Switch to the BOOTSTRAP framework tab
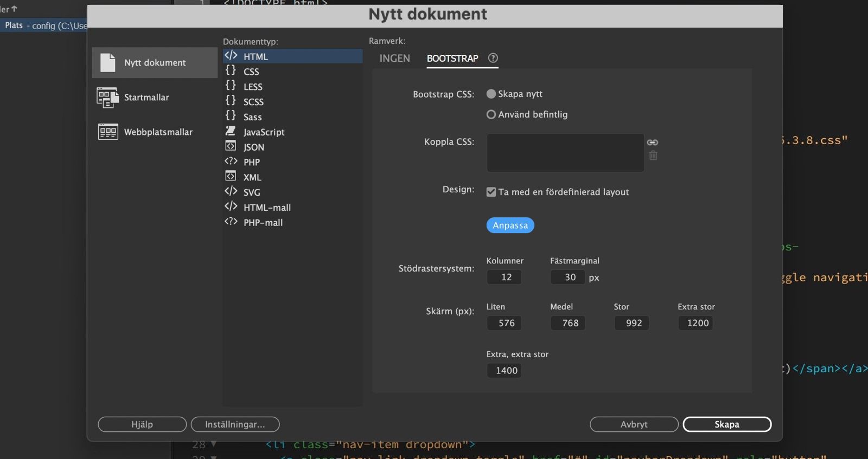The height and width of the screenshot is (459, 868). [452, 58]
